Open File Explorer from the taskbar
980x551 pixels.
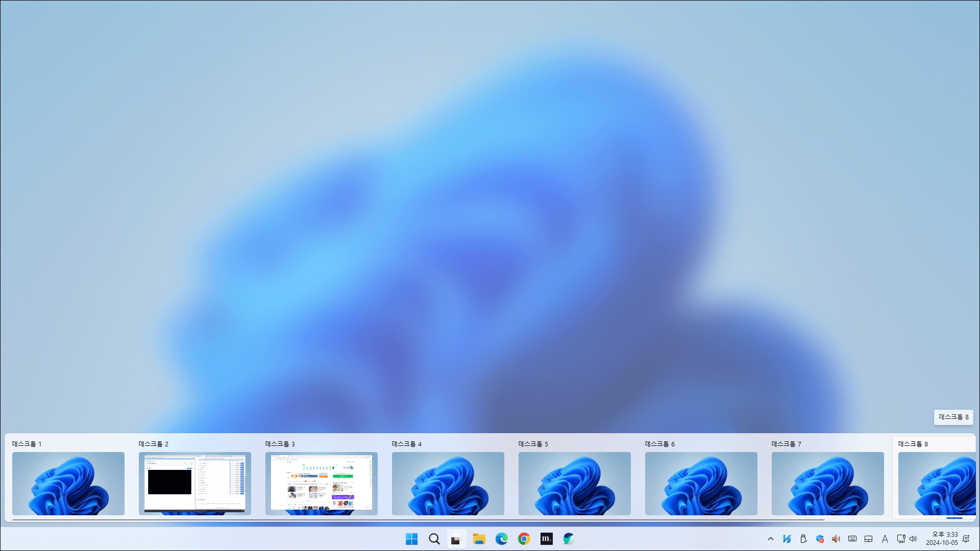point(479,539)
